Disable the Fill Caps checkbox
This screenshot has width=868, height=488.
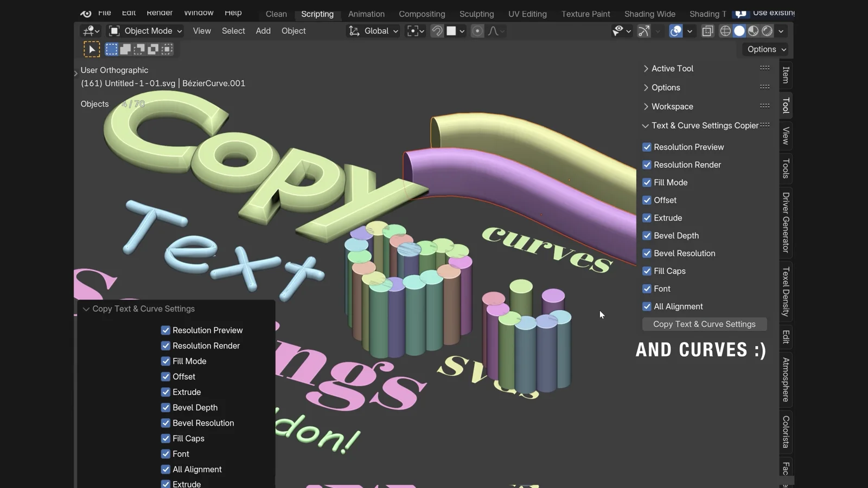[647, 271]
